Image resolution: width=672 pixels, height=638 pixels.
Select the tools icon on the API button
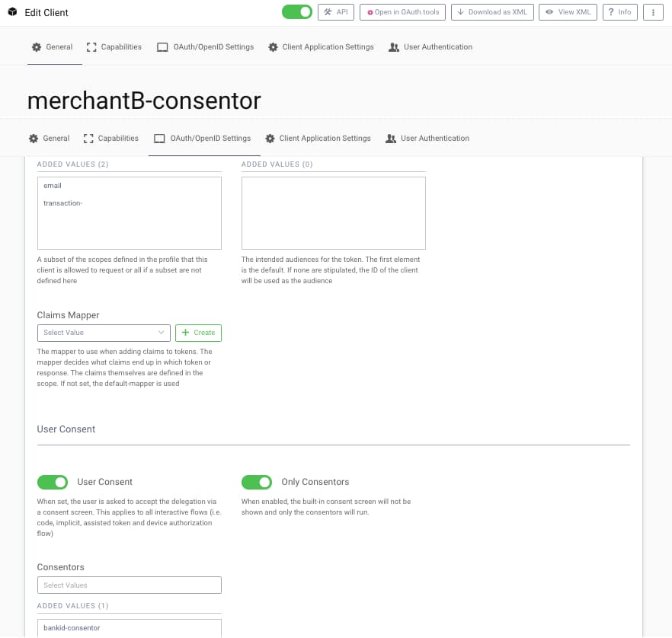point(327,11)
